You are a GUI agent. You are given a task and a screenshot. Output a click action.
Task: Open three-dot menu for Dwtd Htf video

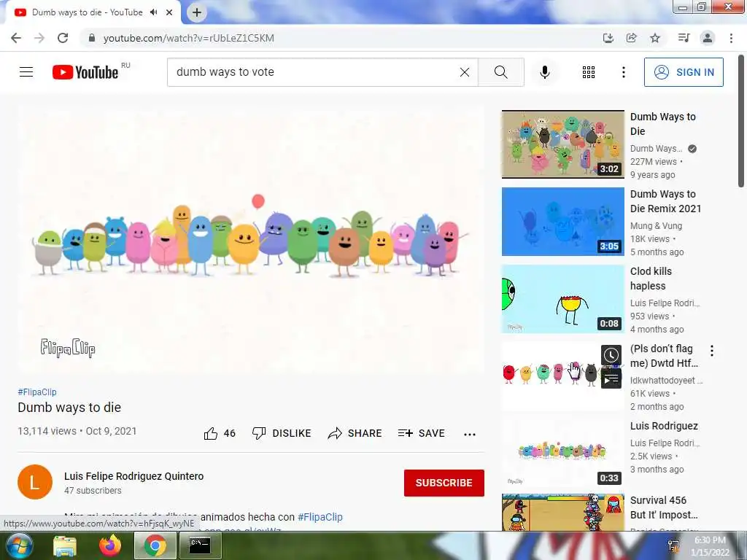712,351
